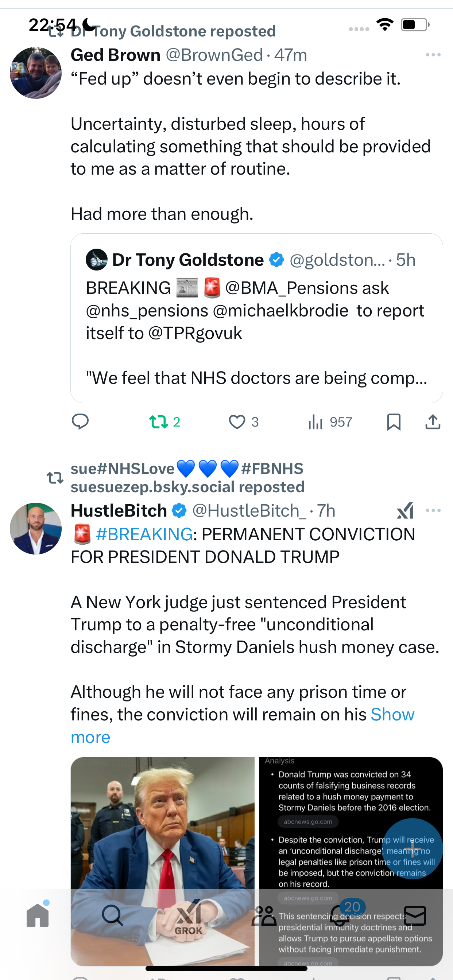Expand tweet with Show more
This screenshot has height=980, width=453.
click(x=243, y=726)
